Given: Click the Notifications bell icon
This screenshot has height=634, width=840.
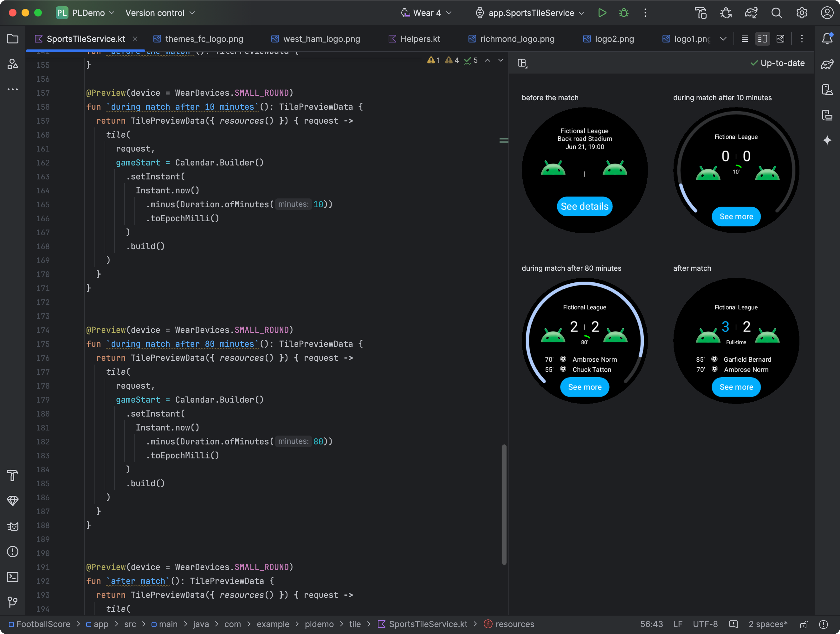Looking at the screenshot, I should coord(827,39).
